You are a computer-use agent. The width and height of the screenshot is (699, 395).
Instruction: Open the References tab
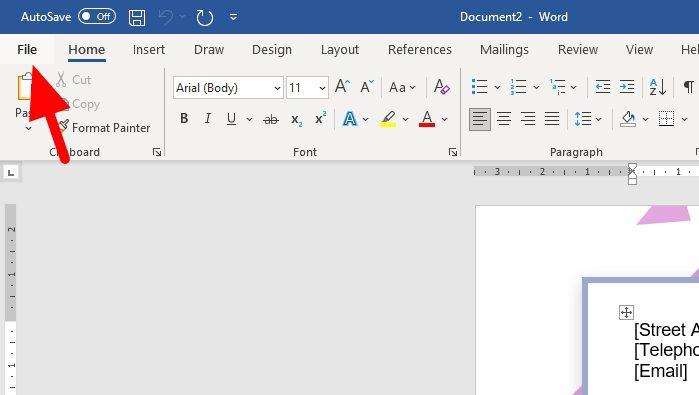[419, 49]
